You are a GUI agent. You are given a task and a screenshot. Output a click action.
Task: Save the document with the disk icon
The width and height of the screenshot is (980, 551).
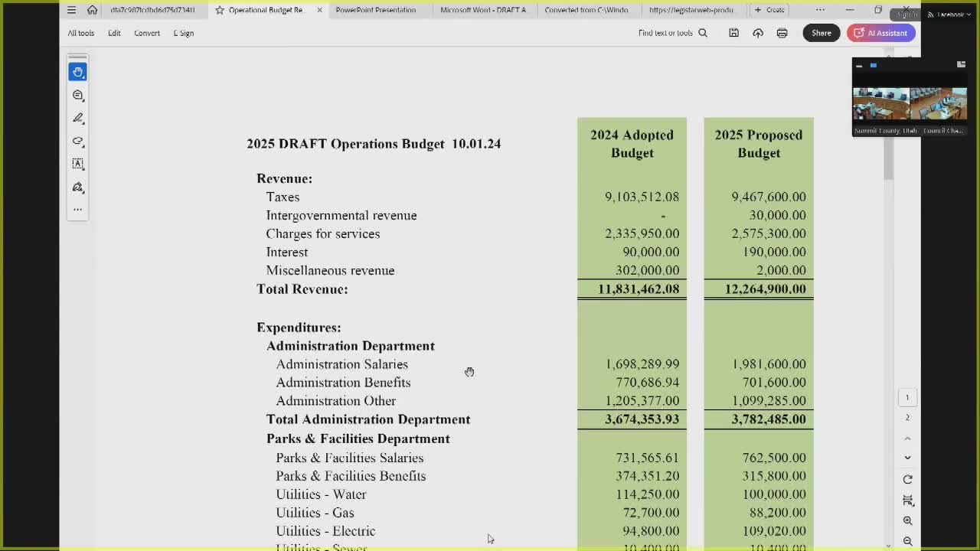pos(733,33)
